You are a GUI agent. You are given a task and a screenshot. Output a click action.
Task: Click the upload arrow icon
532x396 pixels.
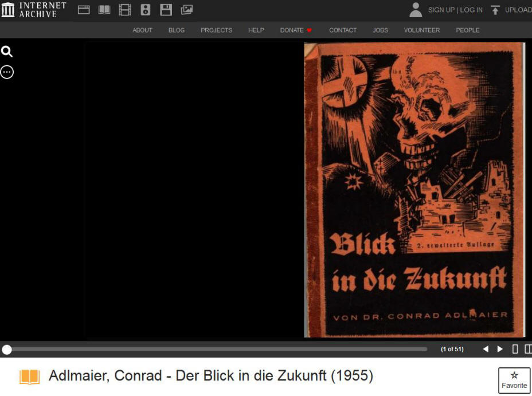[495, 10]
